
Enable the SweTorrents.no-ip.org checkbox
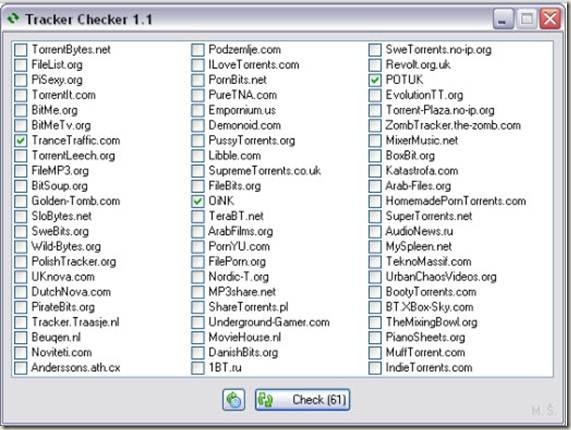click(x=375, y=50)
